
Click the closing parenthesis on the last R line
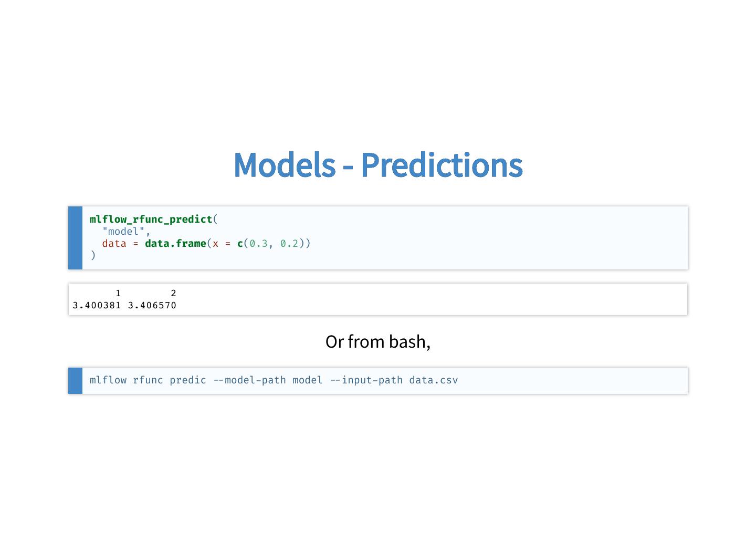(x=93, y=256)
